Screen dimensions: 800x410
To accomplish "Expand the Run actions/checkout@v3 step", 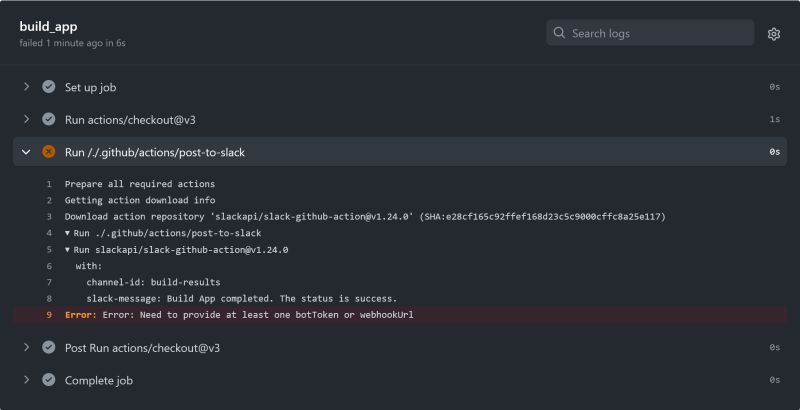I will tap(27, 120).
